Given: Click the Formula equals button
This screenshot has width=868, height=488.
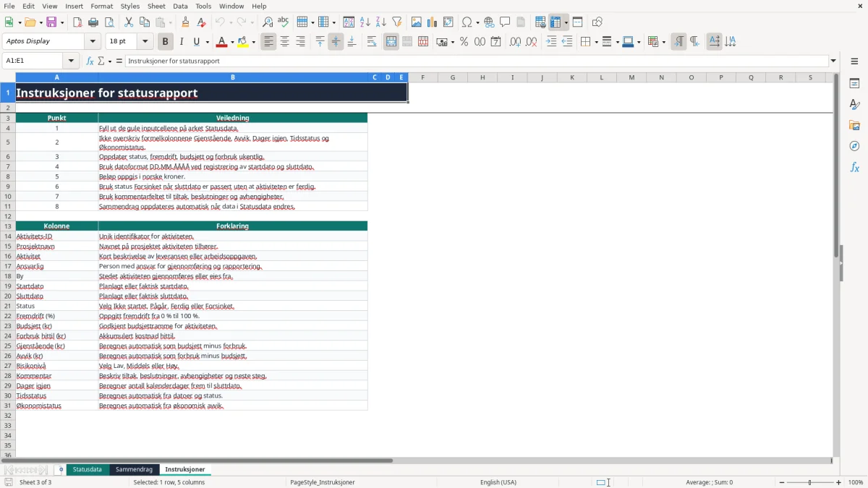Looking at the screenshot, I should click(x=119, y=61).
